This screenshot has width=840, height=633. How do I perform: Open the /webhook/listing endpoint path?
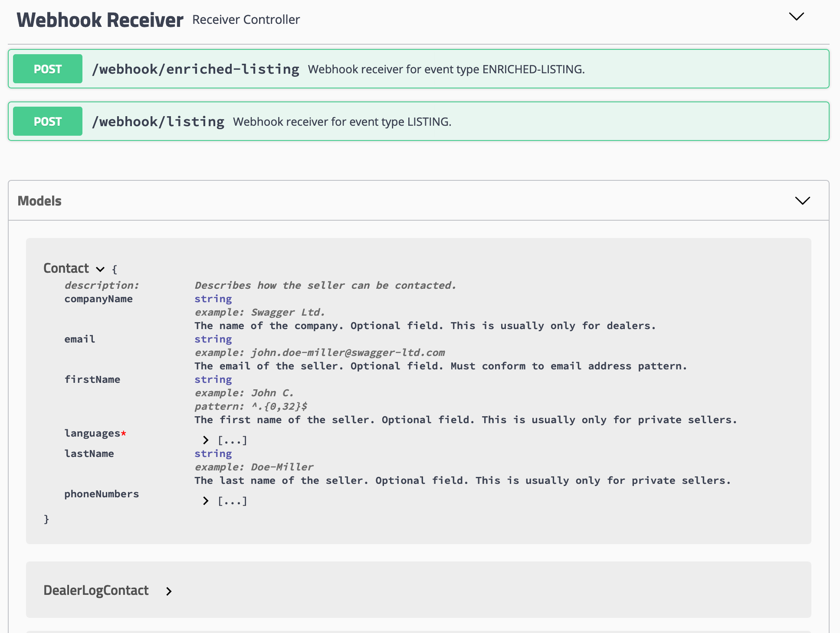tap(158, 122)
